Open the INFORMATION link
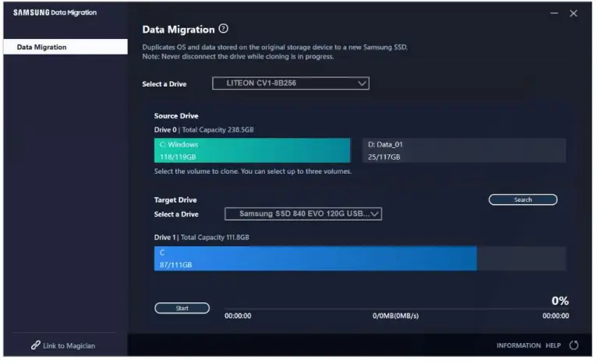Image resolution: width=598 pixels, height=364 pixels. coord(518,345)
